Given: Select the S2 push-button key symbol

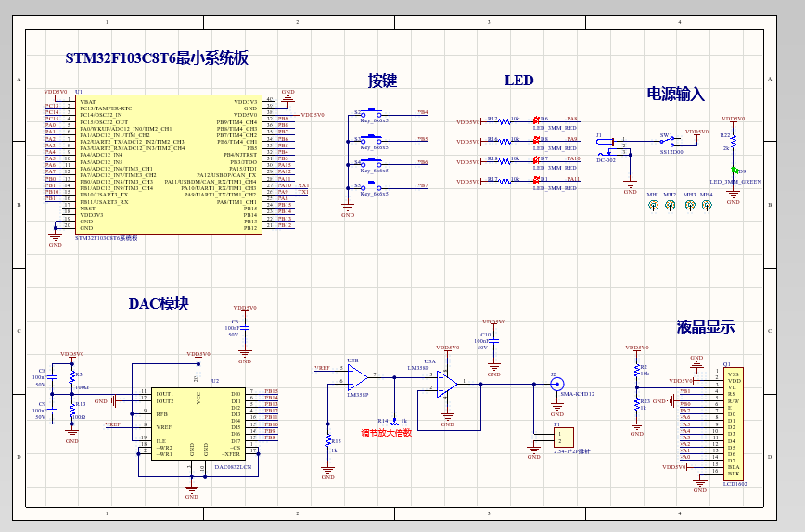Looking at the screenshot, I should (x=372, y=113).
